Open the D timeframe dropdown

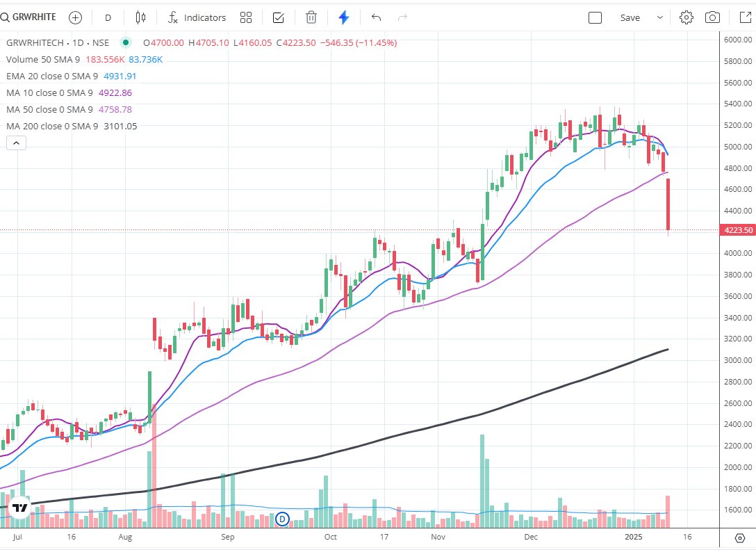pos(107,17)
